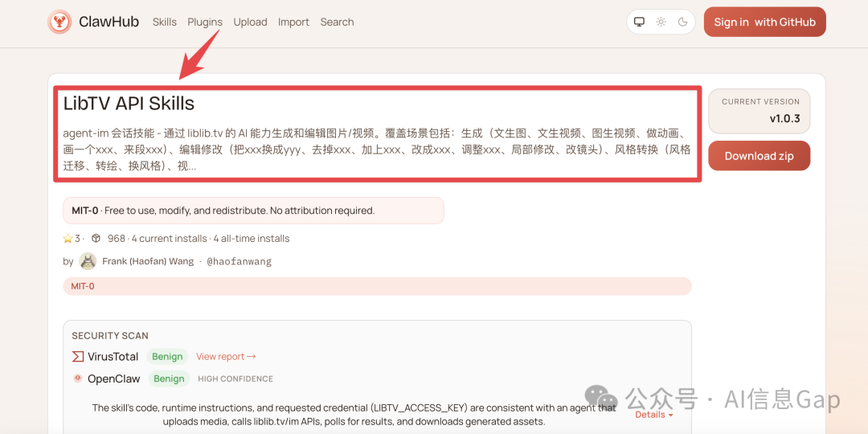The height and width of the screenshot is (434, 868).
Task: Open the VirusTotal View report link
Action: coord(226,357)
